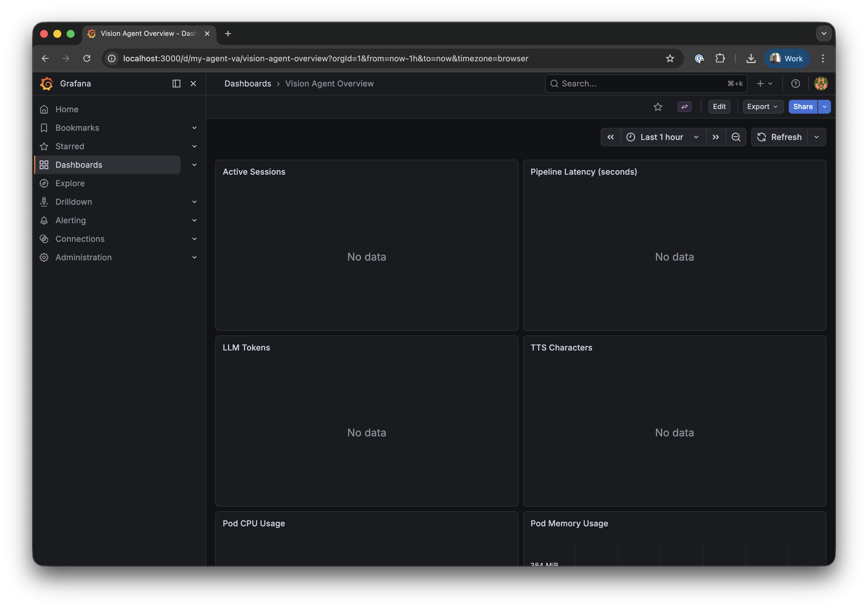Click the Share button
Screen dimensions: 868x609
(803, 107)
